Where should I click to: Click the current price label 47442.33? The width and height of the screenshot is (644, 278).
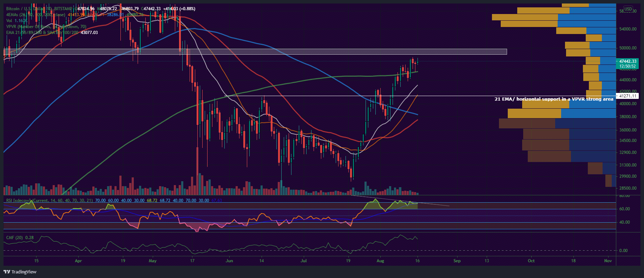627,61
